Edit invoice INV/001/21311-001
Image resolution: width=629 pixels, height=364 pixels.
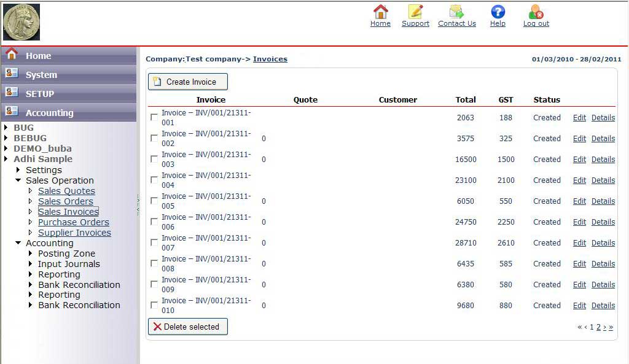coord(579,117)
